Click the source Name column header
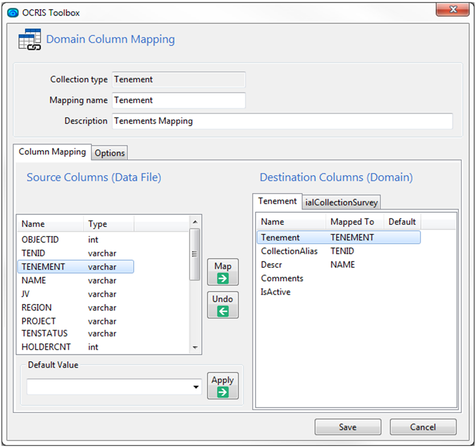The image size is (476, 448). (51, 224)
